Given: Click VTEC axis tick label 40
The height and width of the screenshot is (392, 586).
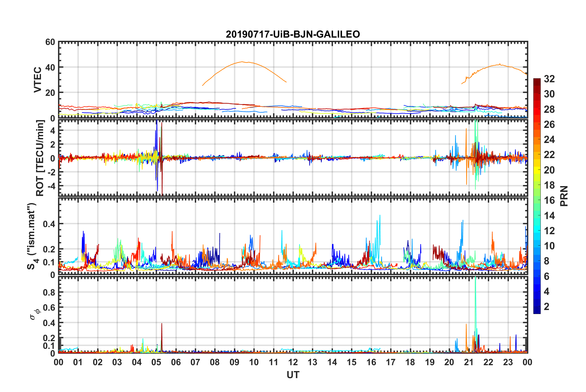Looking at the screenshot, I should tap(50, 67).
